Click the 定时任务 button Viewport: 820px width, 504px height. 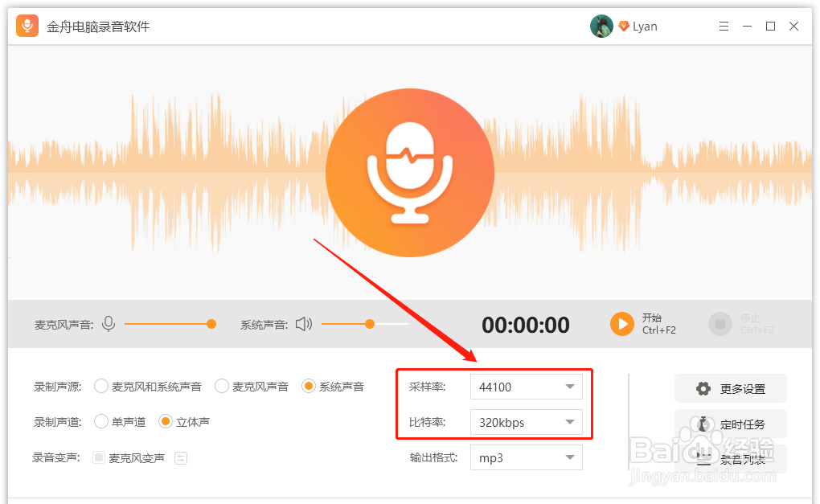coord(731,424)
